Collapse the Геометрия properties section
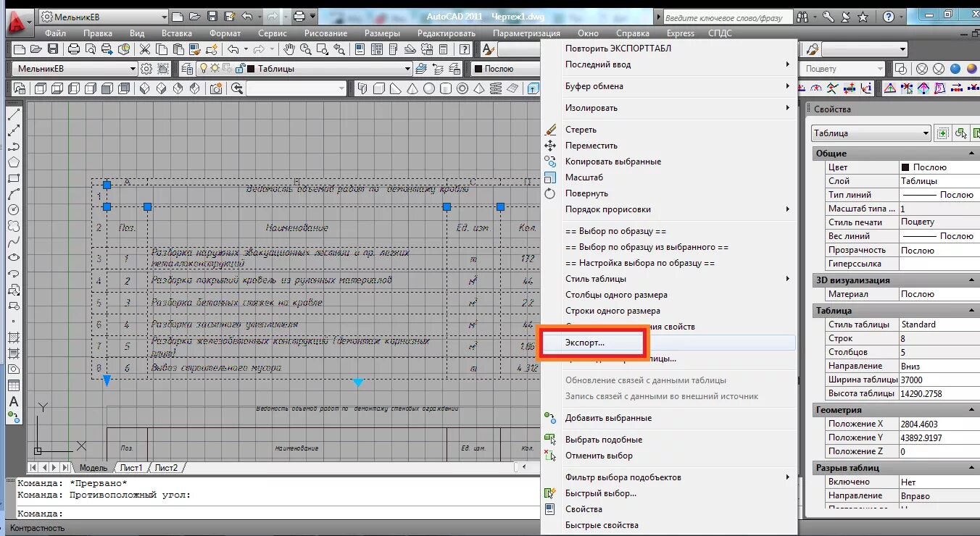This screenshot has width=980, height=536. (971, 410)
